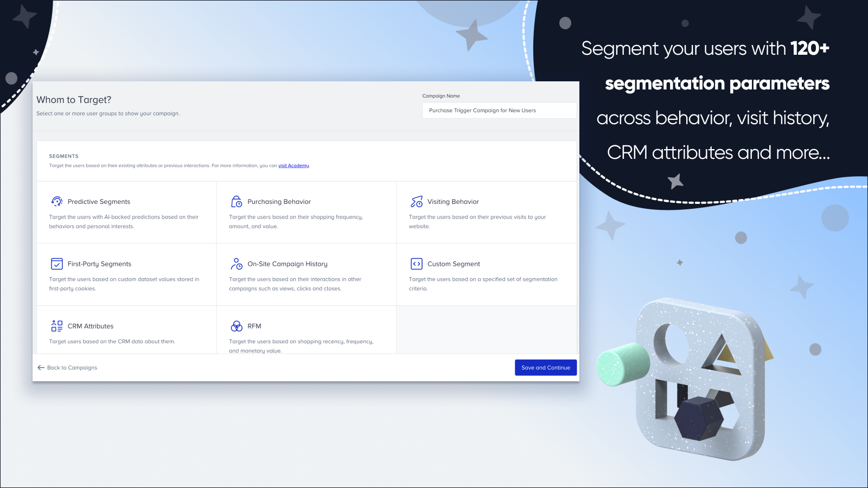Click the Purchasing Behavior shopping bag icon
Viewport: 868px width, 488px height.
point(236,201)
